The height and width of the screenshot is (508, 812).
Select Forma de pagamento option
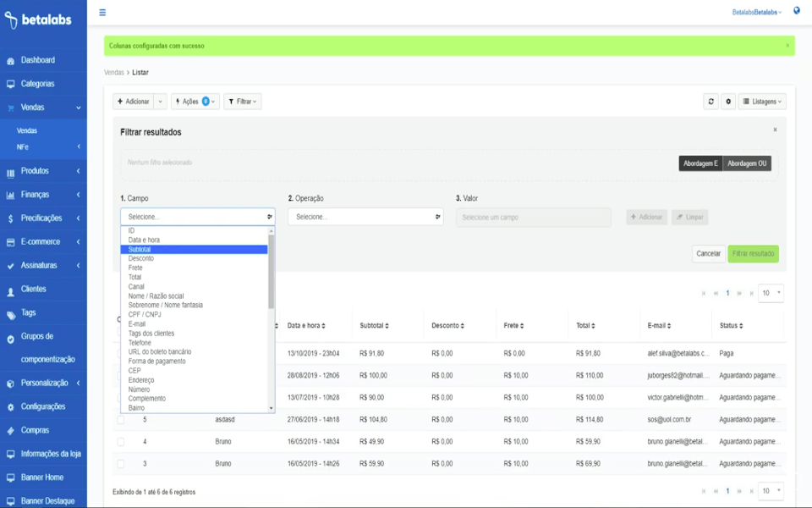click(195, 362)
